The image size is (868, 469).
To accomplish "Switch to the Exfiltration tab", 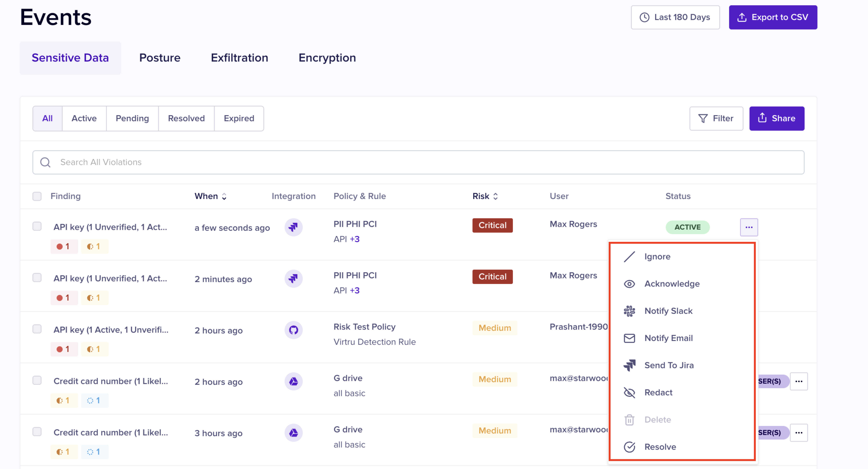I will click(239, 58).
